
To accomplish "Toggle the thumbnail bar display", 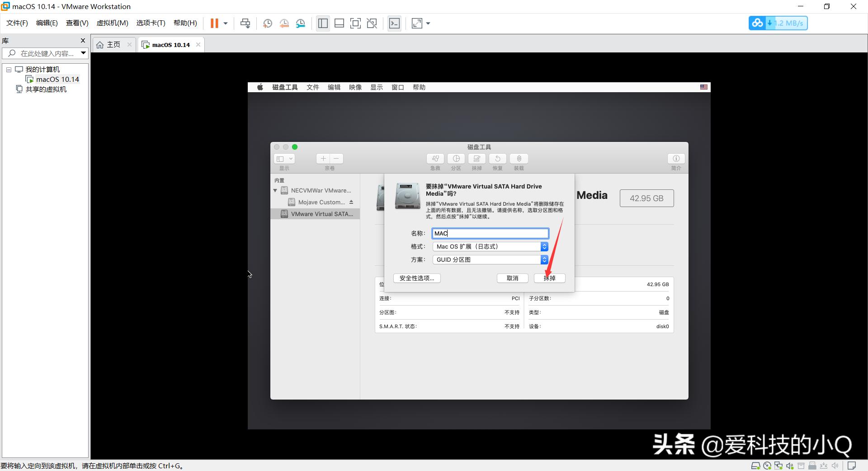I will click(x=339, y=23).
